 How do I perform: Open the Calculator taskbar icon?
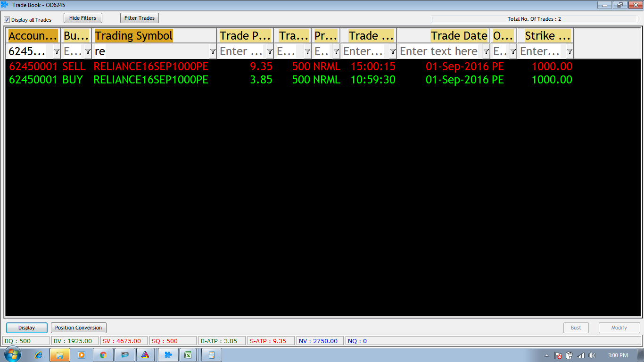point(212,355)
